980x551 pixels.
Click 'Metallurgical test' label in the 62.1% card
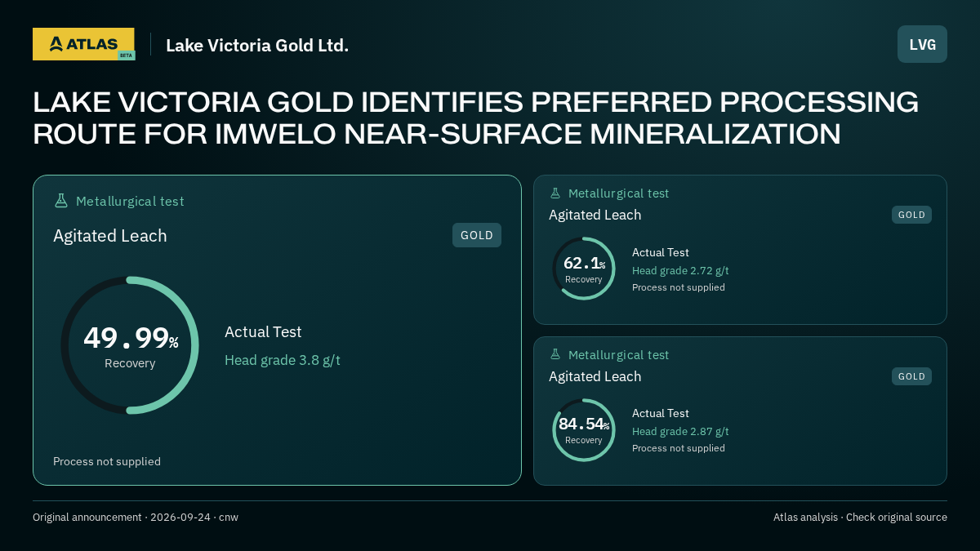pos(618,193)
